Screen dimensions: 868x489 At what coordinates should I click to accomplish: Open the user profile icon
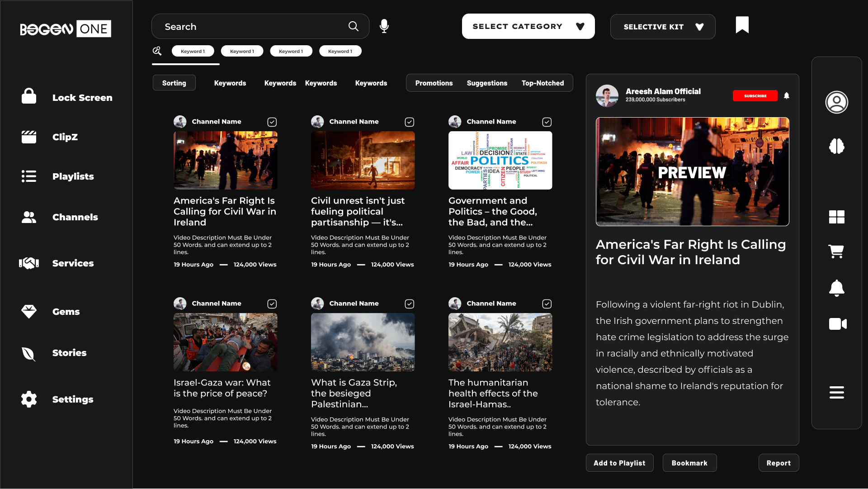(836, 102)
